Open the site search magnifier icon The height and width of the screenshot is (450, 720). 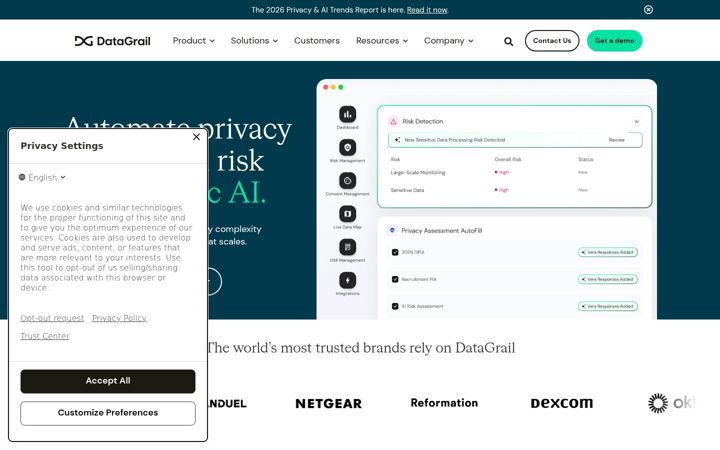(508, 41)
